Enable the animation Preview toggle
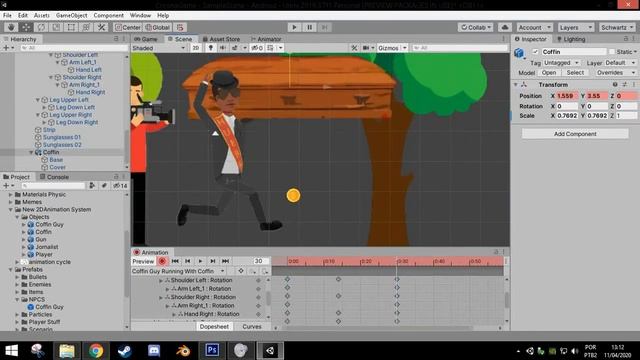Screen dimensions: 640x360 point(143,261)
